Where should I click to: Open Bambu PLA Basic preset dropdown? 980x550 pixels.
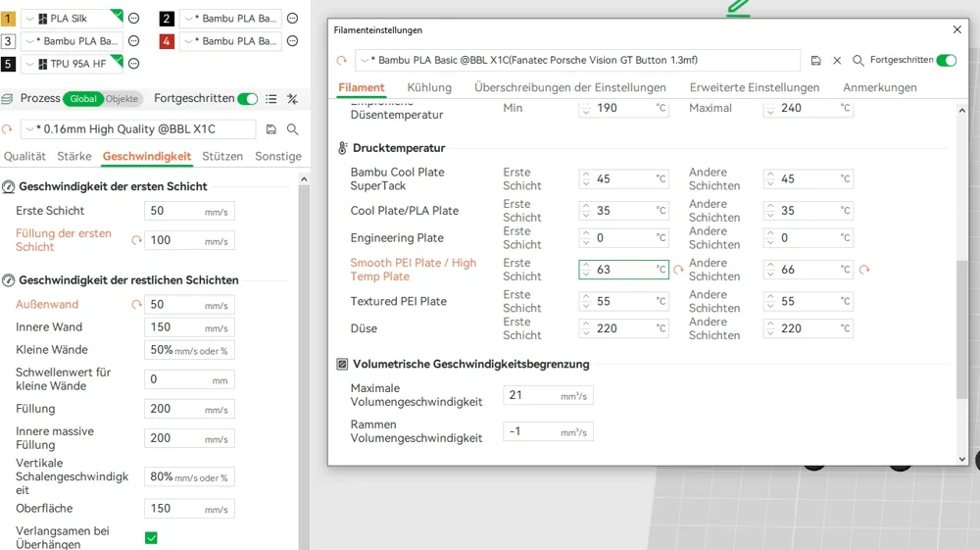tap(577, 60)
